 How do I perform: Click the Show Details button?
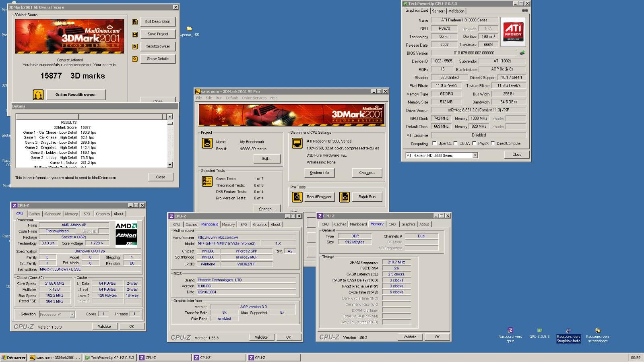click(158, 59)
